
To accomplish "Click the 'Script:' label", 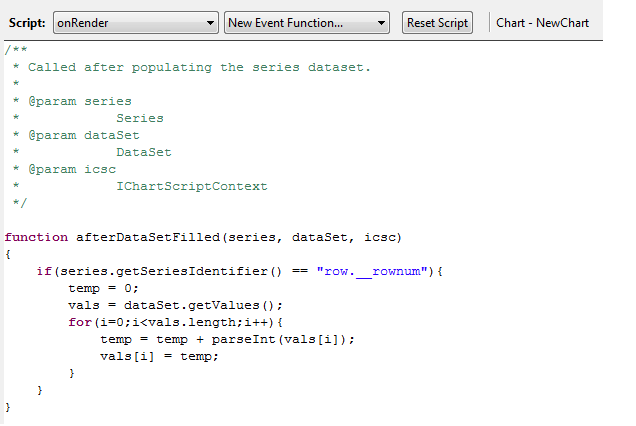I will pyautogui.click(x=27, y=23).
